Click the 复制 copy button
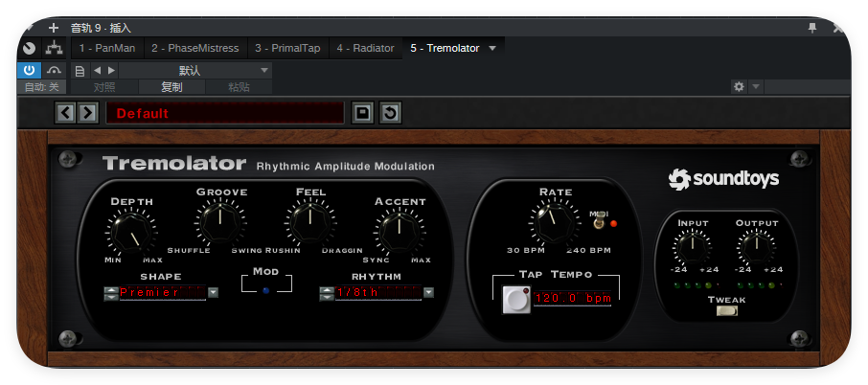 click(x=171, y=87)
